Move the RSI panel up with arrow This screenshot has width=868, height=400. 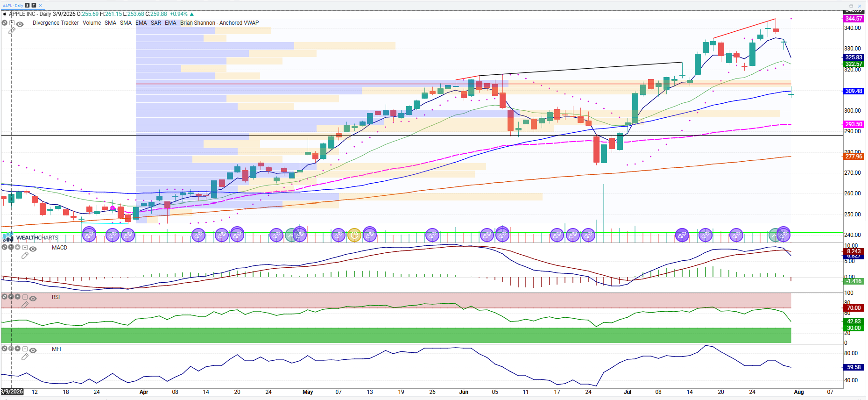click(17, 297)
